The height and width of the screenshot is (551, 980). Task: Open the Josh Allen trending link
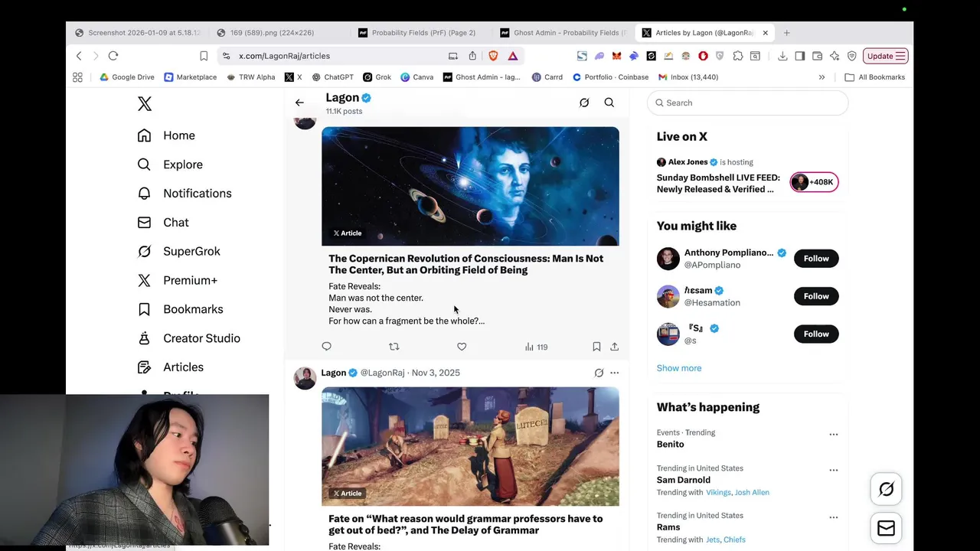pos(752,492)
